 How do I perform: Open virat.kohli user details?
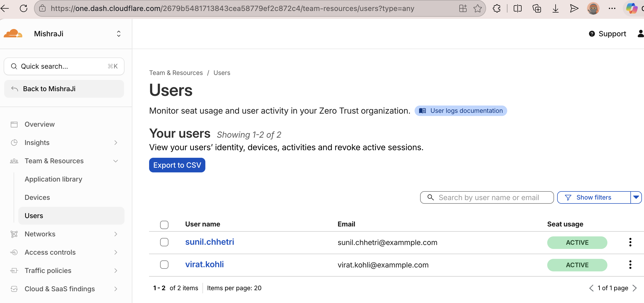204,264
